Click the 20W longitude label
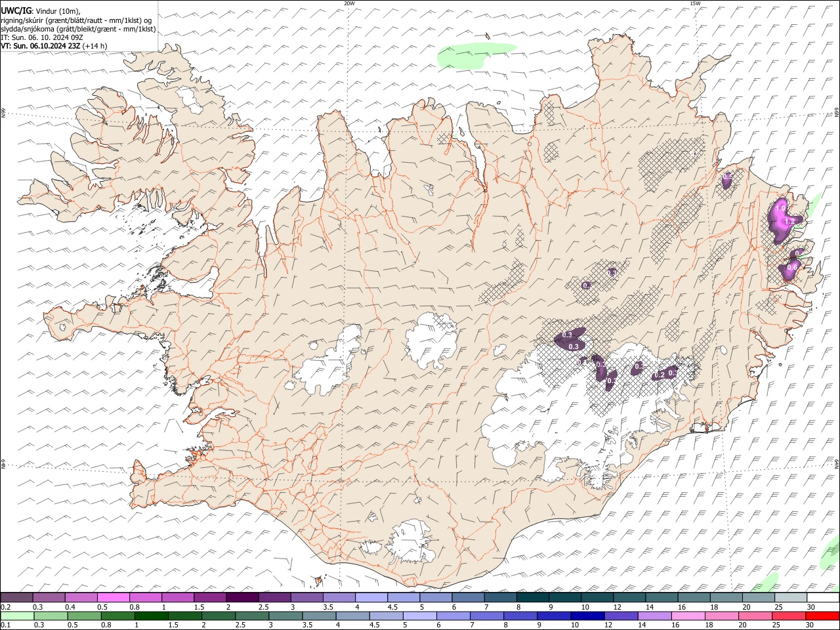The image size is (840, 630). [349, 3]
